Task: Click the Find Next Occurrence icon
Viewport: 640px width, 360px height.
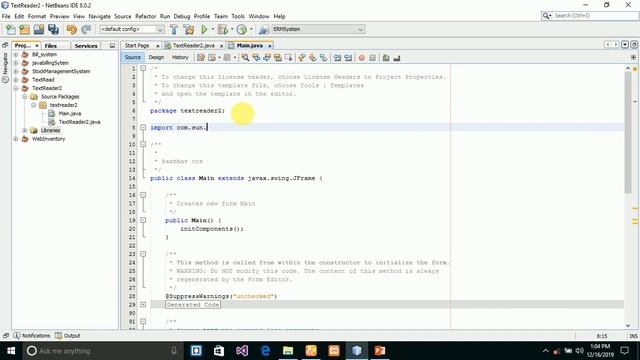Action: point(267,58)
